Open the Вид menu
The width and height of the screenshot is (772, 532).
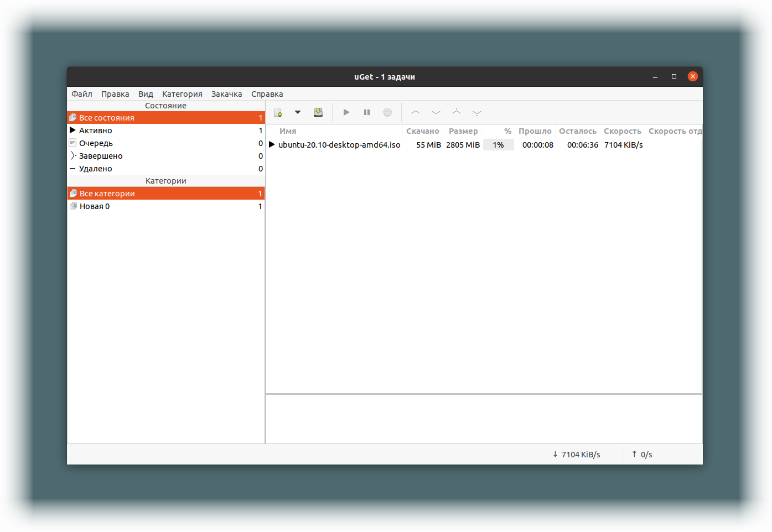(146, 94)
